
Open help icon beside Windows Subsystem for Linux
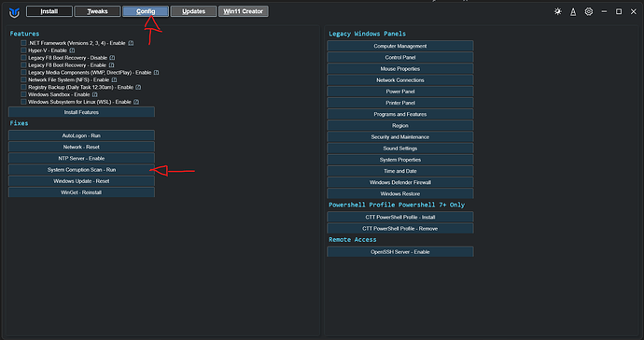pyautogui.click(x=136, y=102)
